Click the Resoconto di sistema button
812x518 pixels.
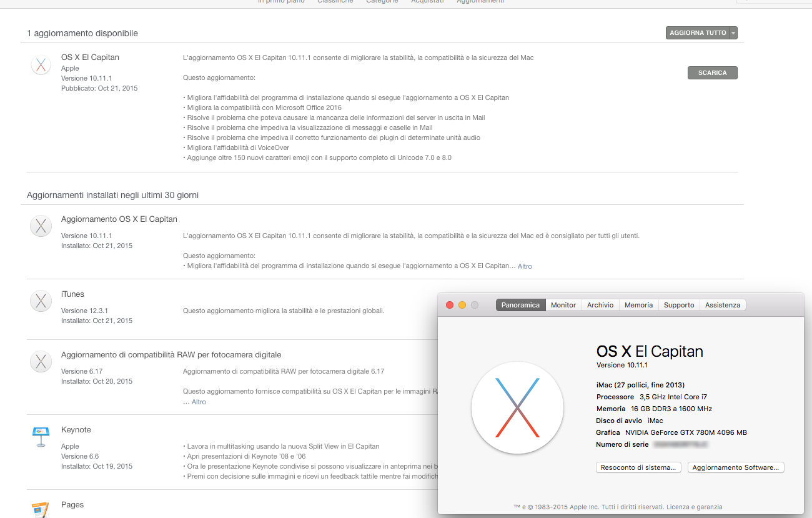point(638,467)
